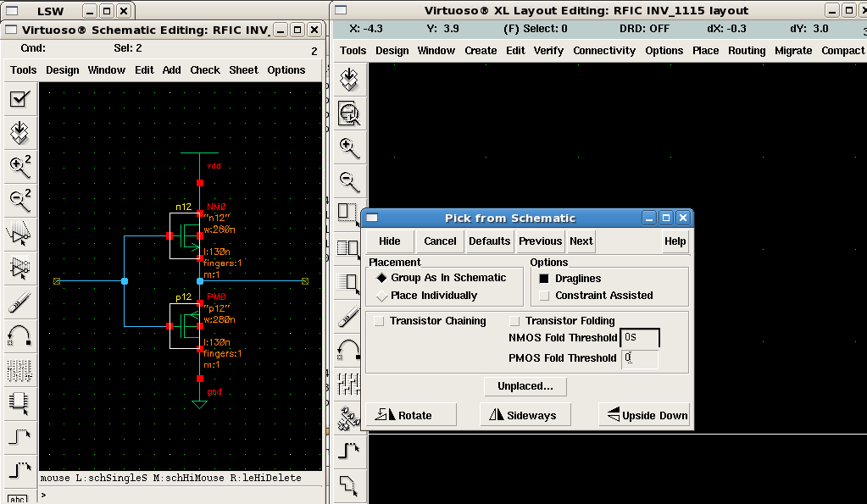Screen dimensions: 867x504
Task: Click Check and Save icon in schematic toolbar
Action: [20, 99]
